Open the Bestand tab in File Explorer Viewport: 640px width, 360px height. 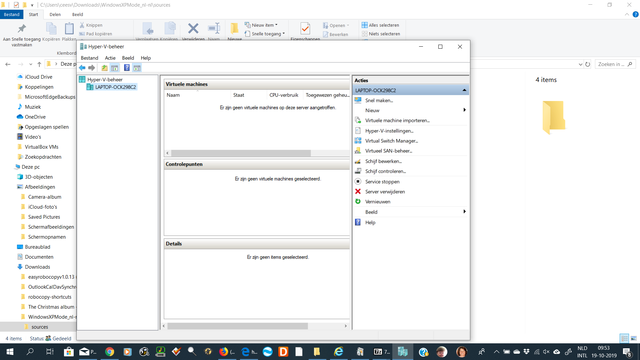click(12, 14)
